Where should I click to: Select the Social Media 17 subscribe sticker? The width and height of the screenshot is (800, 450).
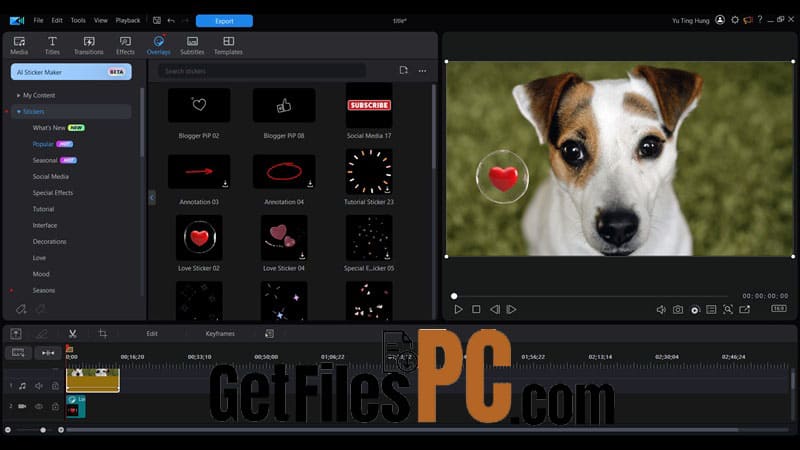click(369, 105)
